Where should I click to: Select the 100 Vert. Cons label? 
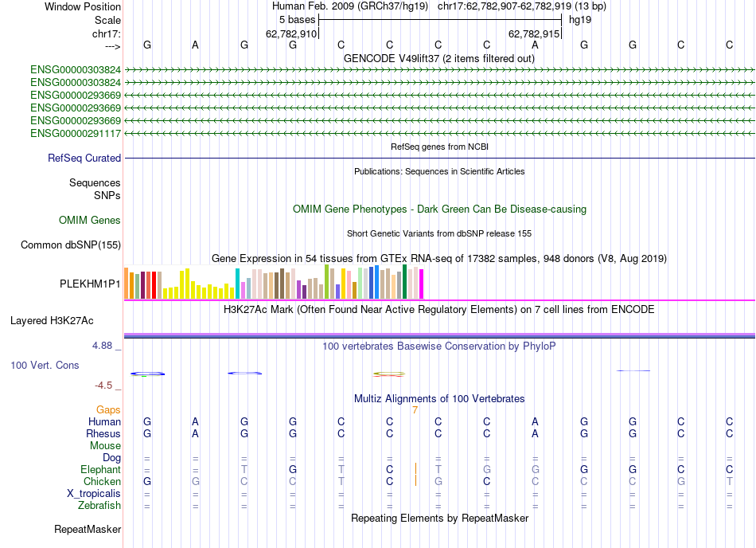pyautogui.click(x=45, y=365)
